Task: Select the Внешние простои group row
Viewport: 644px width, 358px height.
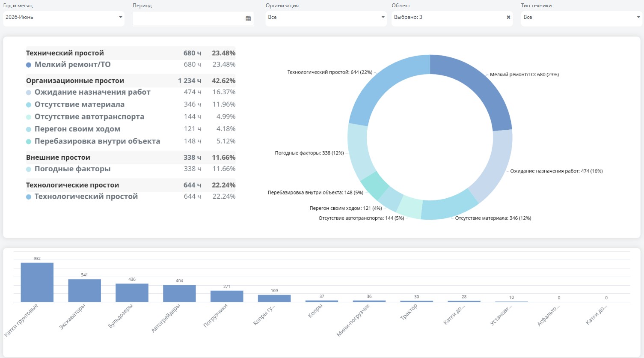Action: [131, 158]
